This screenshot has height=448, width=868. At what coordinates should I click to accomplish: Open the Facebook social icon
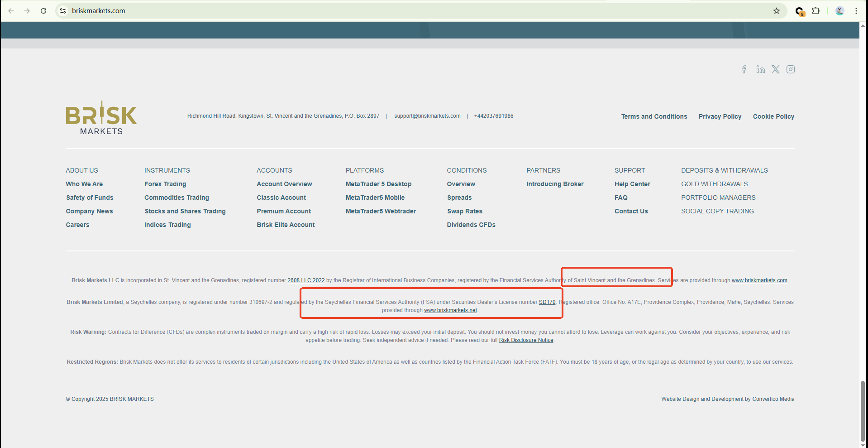[744, 69]
